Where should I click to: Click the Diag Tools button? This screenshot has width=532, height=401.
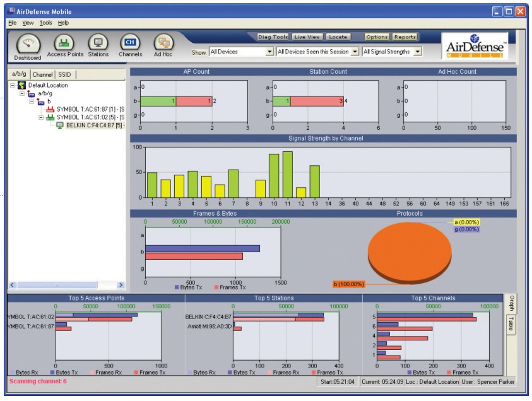[x=273, y=37]
